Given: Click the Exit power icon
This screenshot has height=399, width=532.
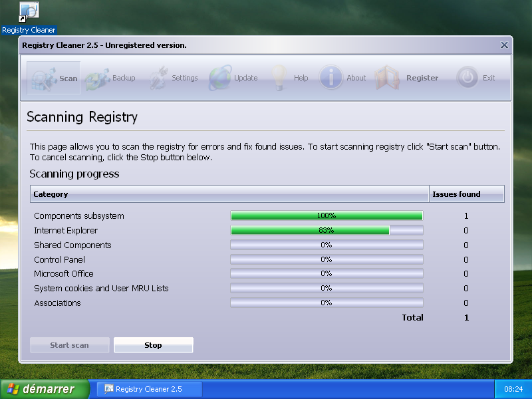Looking at the screenshot, I should [467, 77].
